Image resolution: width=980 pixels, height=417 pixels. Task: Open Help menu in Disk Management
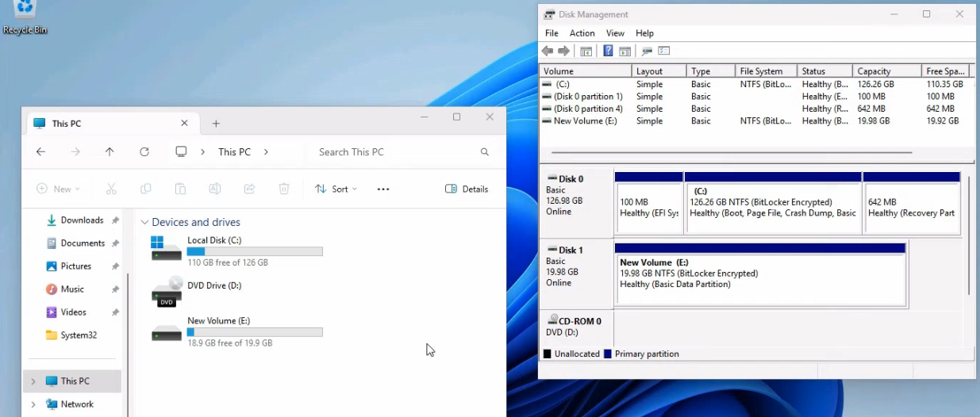(x=644, y=33)
